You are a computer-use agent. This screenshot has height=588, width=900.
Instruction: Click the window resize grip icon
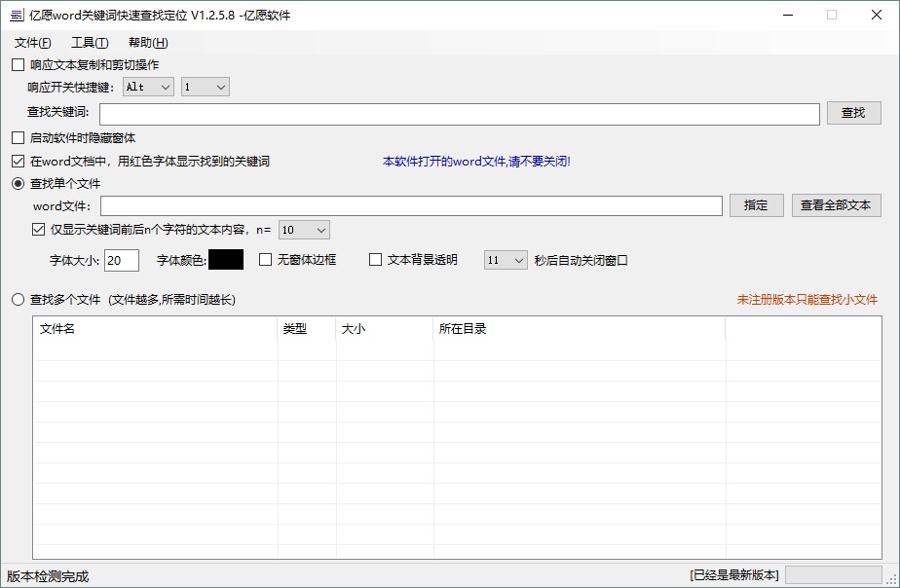point(892,580)
